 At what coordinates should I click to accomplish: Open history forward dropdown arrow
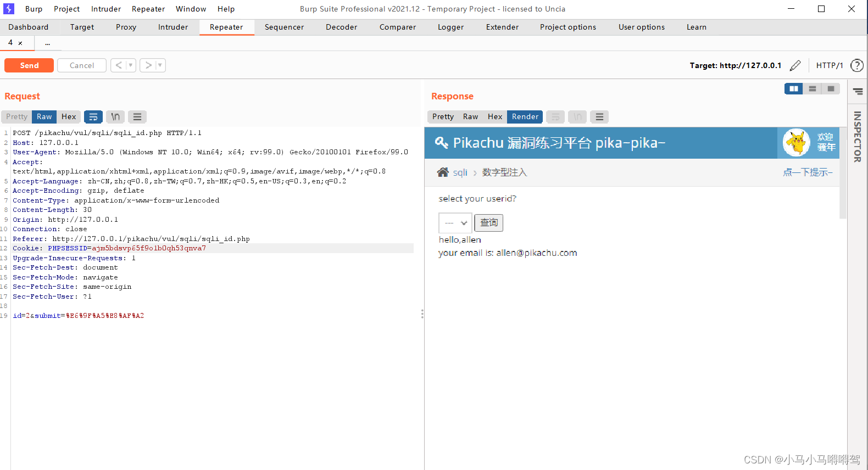[x=160, y=65]
